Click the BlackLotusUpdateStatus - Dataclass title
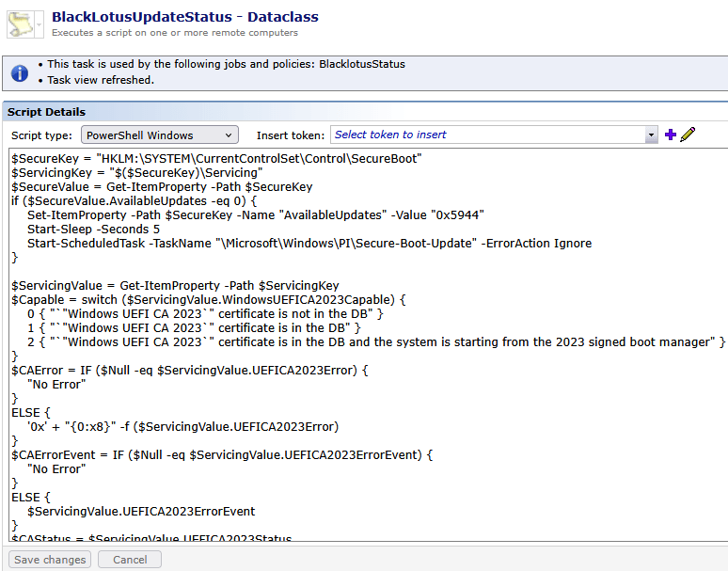This screenshot has height=571, width=728. 184,17
